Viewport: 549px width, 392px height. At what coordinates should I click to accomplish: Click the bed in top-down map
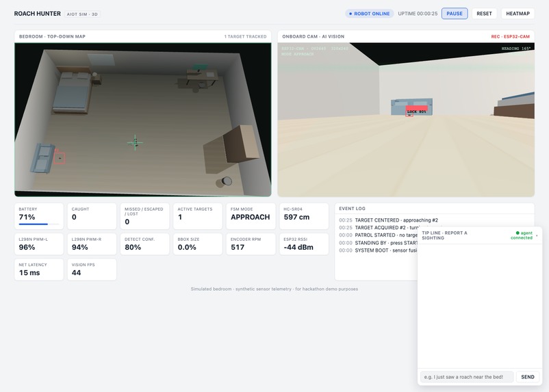(73, 92)
